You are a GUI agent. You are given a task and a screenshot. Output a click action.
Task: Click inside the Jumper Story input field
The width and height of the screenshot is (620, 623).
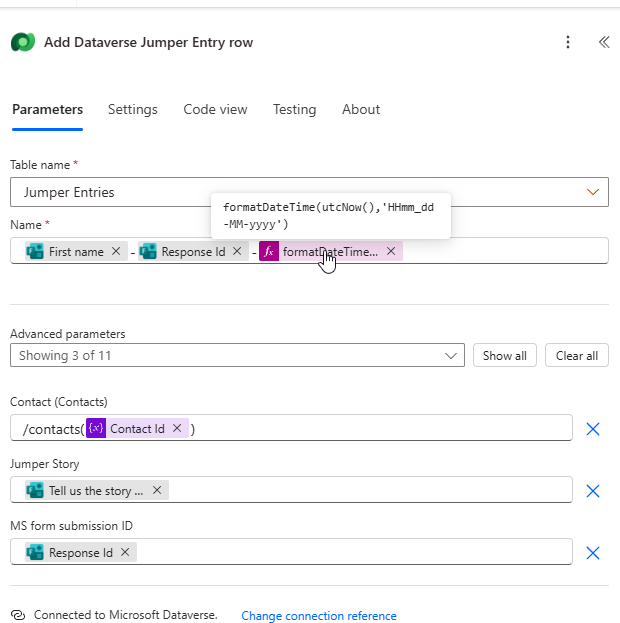[x=360, y=491]
